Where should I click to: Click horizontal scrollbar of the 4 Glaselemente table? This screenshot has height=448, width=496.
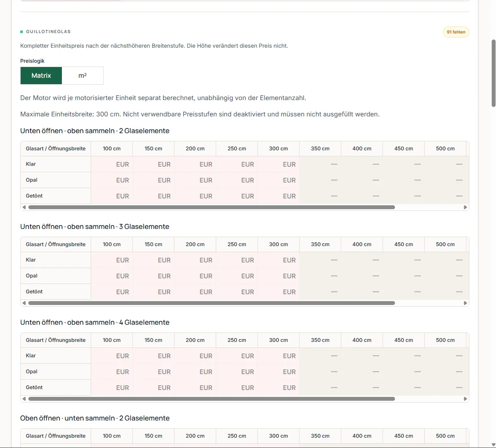pyautogui.click(x=211, y=399)
